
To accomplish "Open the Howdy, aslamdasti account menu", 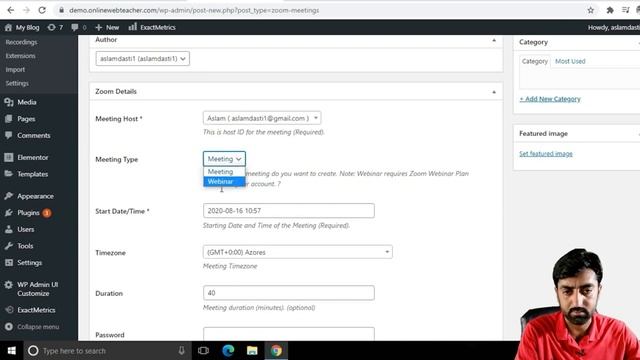I will 613,27.
